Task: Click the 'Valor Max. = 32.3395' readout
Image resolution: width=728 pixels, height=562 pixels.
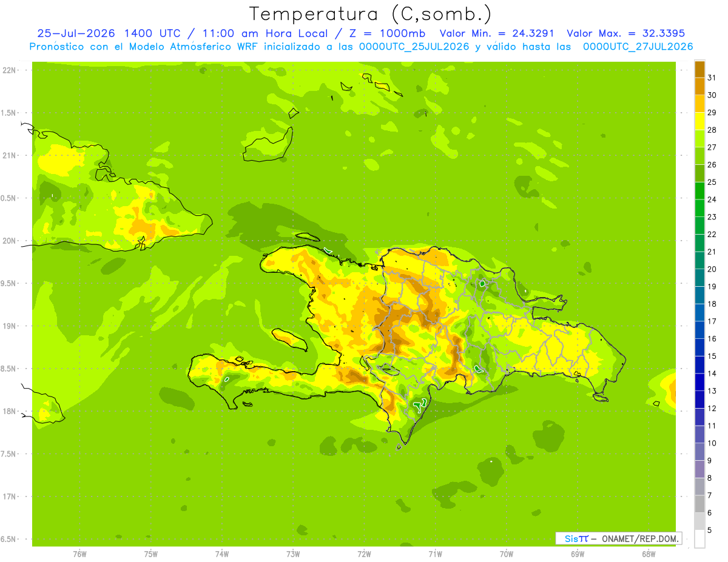Action: 625,33
